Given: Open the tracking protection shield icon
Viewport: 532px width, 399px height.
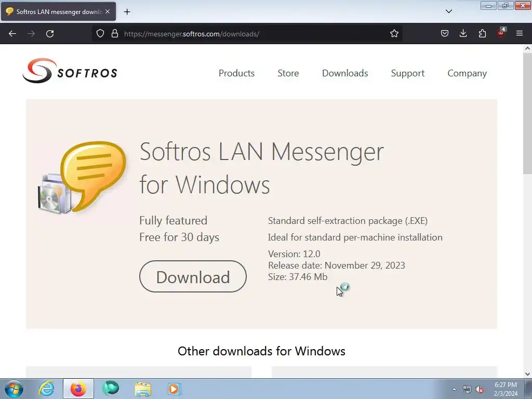Looking at the screenshot, I should tap(100, 34).
